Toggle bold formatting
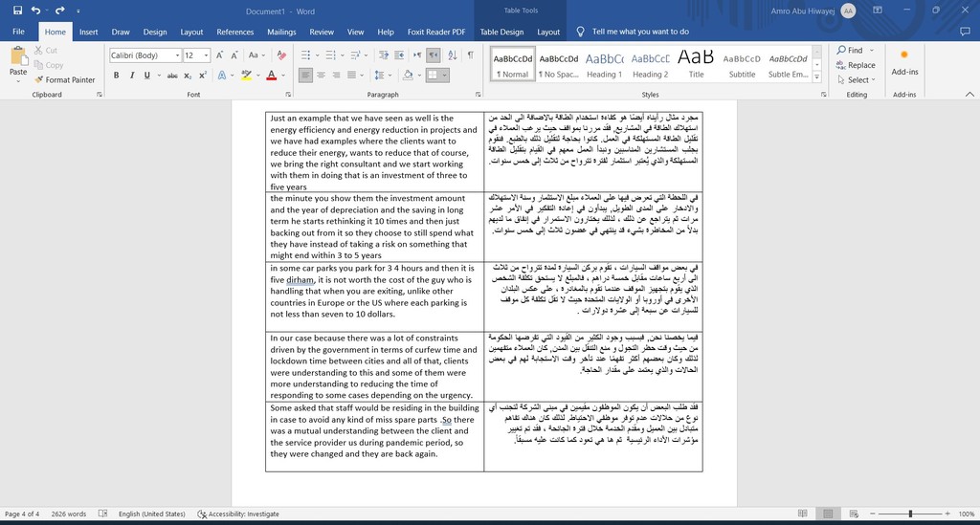This screenshot has width=980, height=525. (116, 76)
